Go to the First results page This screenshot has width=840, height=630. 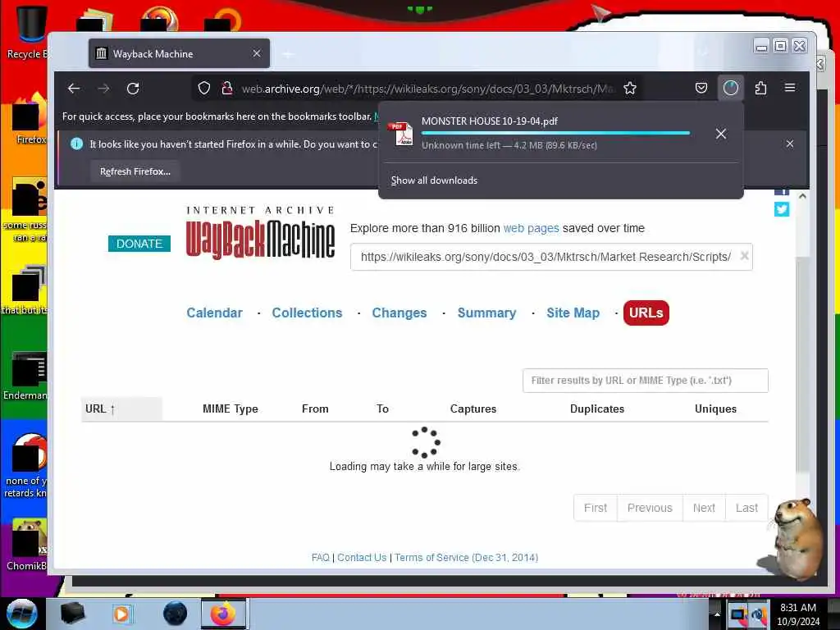(596, 508)
